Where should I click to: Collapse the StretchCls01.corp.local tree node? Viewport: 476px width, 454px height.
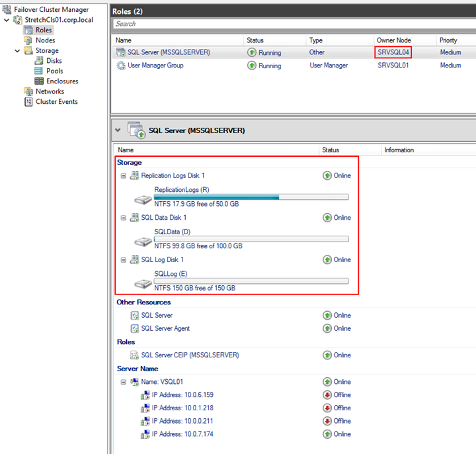7,20
